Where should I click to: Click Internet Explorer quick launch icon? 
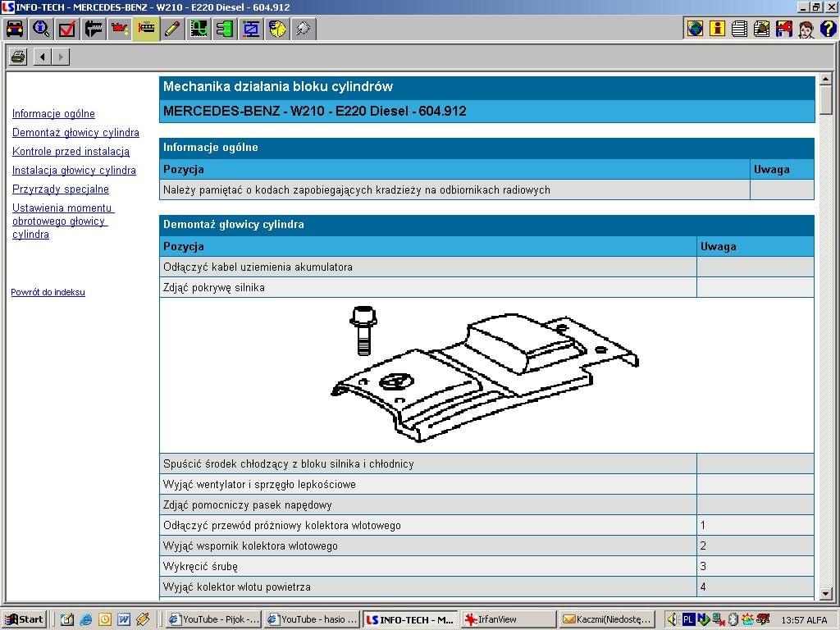pos(85,620)
